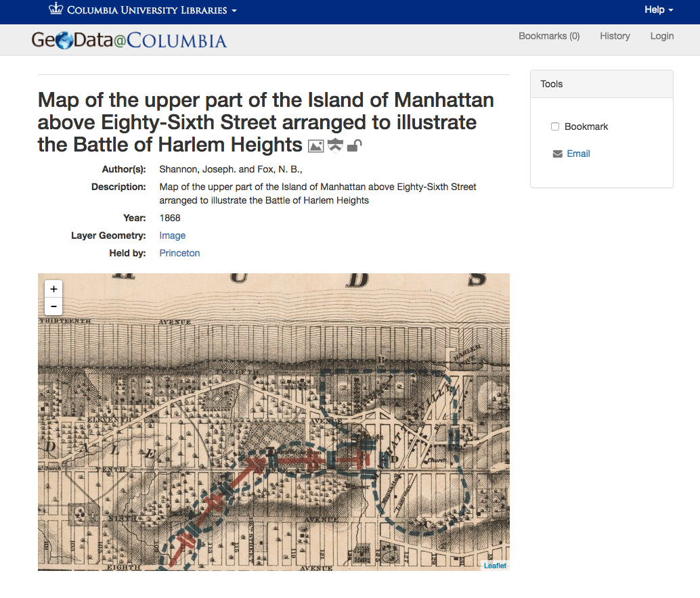Click the Year field label

coord(135,218)
